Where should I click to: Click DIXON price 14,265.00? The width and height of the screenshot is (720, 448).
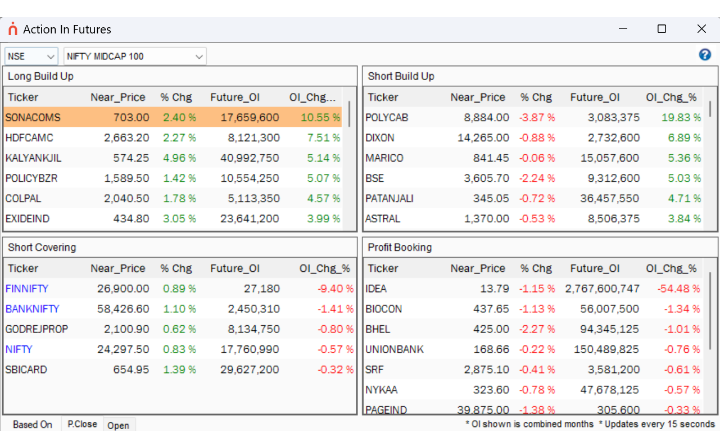[483, 138]
